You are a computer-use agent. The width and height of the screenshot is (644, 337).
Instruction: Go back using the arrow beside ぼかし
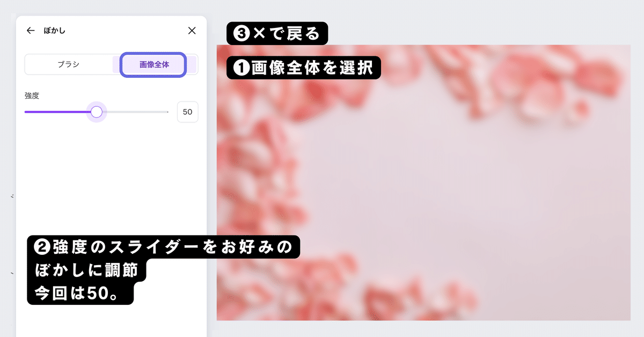point(31,31)
